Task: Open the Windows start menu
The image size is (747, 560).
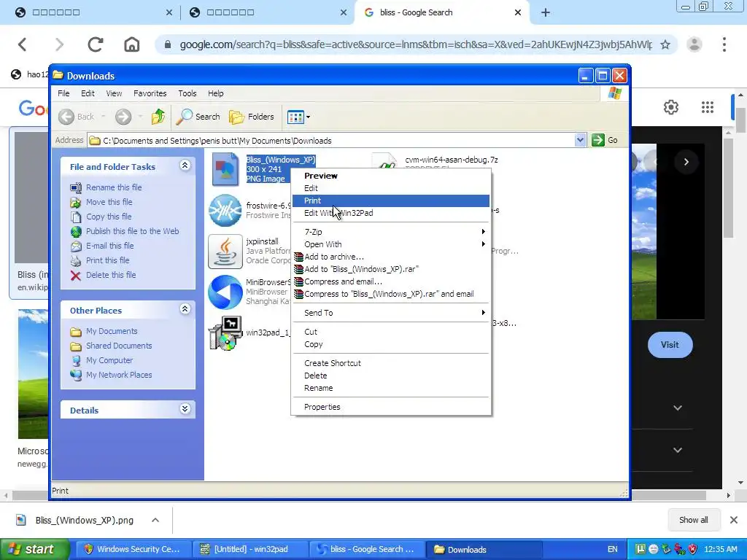Action: click(x=35, y=549)
